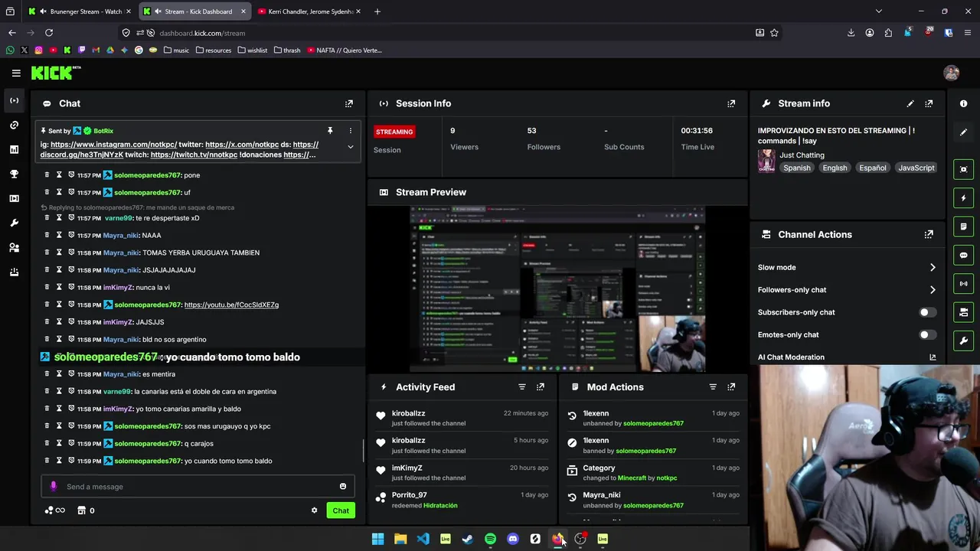Viewport: 980px width, 551px height.
Task: Toggle the stream info wrench widget button
Action: click(964, 341)
